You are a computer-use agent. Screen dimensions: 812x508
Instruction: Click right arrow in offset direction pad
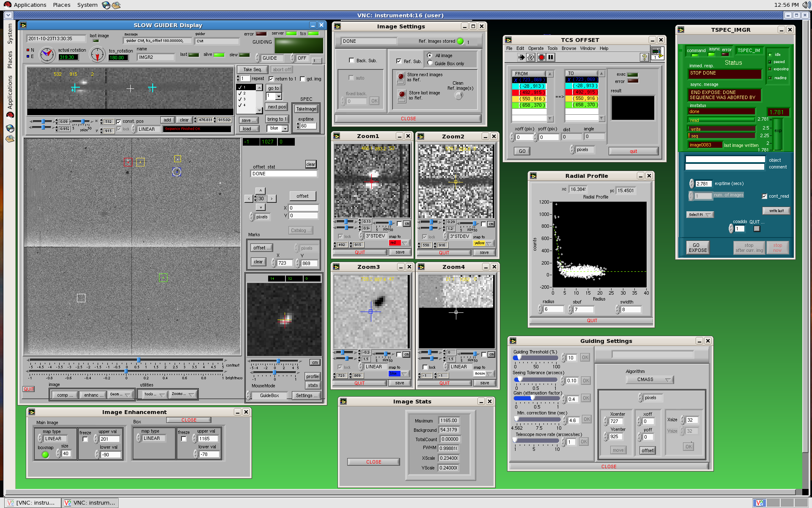pos(272,199)
